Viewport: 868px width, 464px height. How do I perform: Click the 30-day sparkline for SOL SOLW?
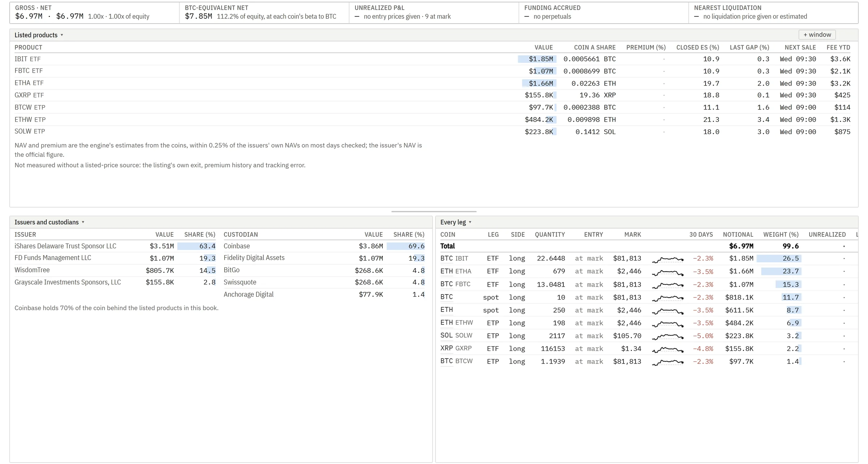coord(668,336)
